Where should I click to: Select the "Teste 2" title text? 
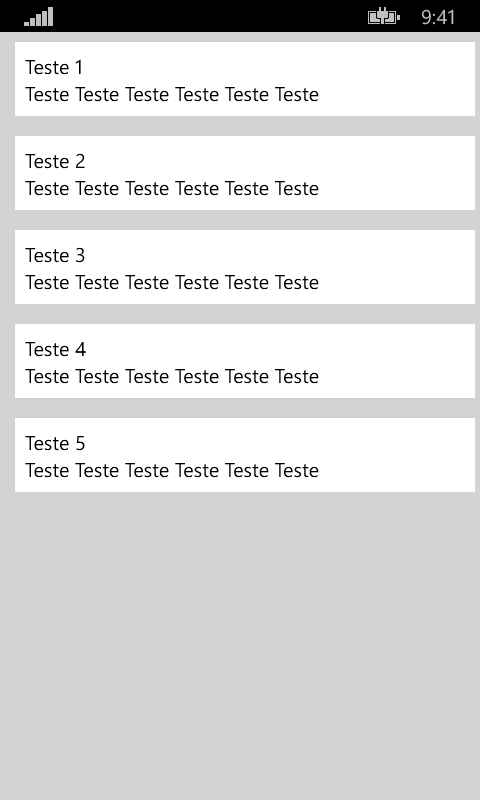point(55,161)
